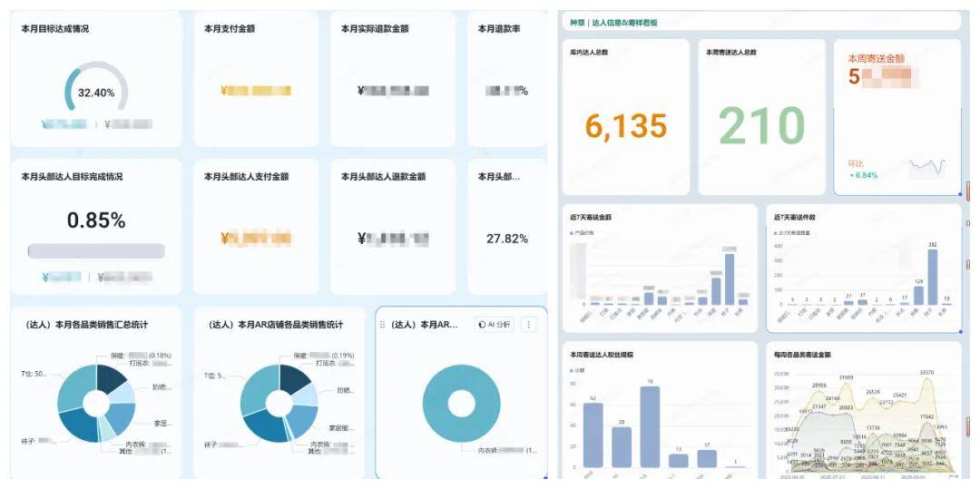This screenshot has height=489, width=980.
Task: Click the 环比 trend sparkline icon
Action: pos(927,166)
